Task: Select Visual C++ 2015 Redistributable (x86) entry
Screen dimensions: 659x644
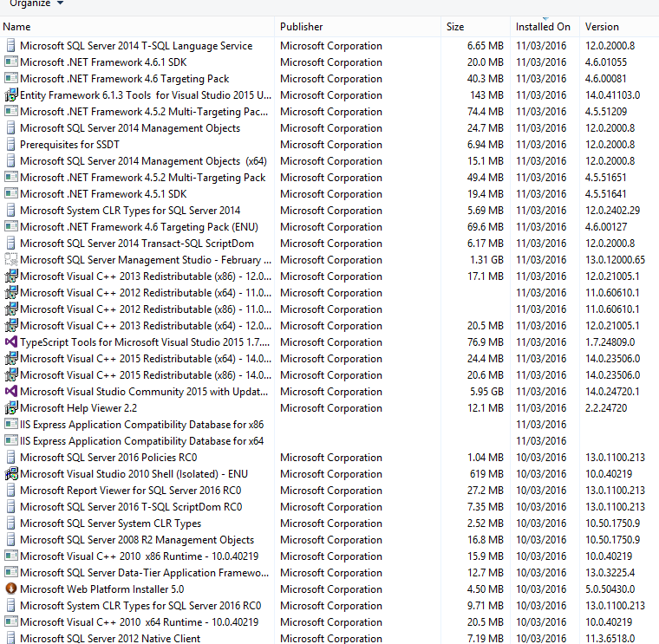Action: (x=329, y=375)
